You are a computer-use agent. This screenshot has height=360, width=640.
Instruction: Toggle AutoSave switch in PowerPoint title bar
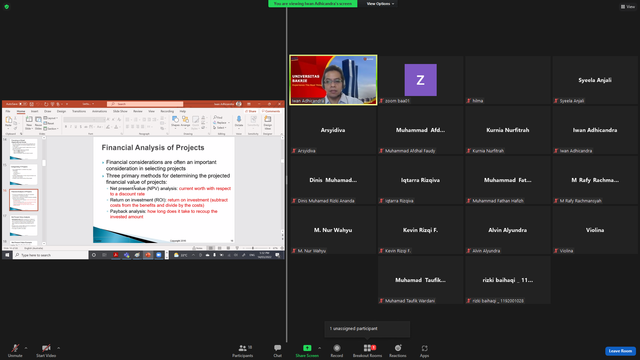[x=23, y=104]
